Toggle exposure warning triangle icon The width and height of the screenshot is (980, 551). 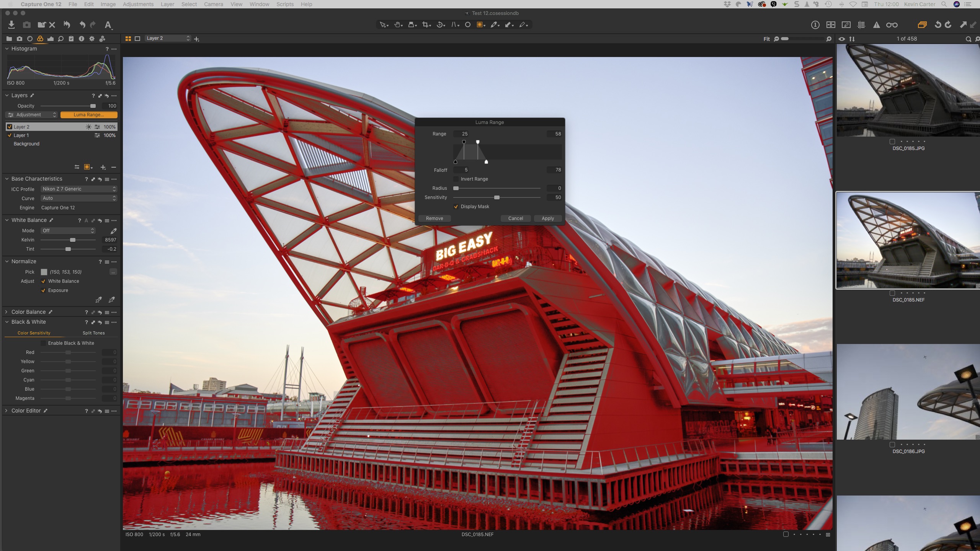click(x=876, y=25)
